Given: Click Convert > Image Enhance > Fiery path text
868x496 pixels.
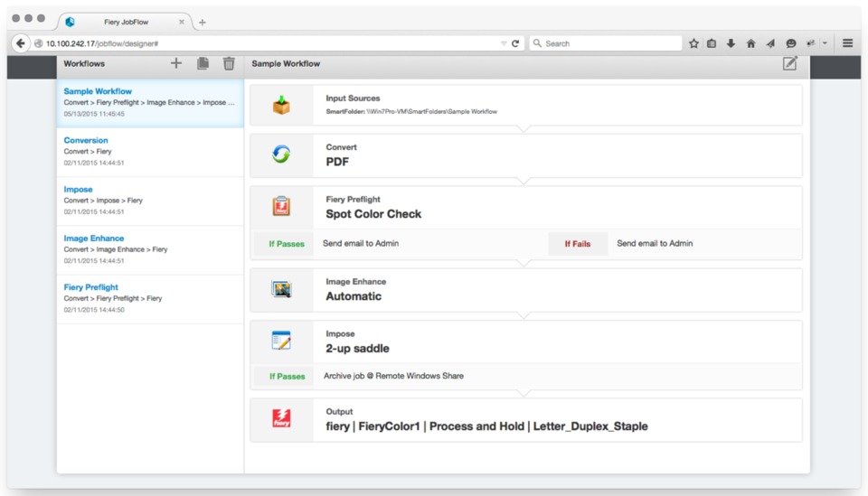Looking at the screenshot, I should [115, 249].
